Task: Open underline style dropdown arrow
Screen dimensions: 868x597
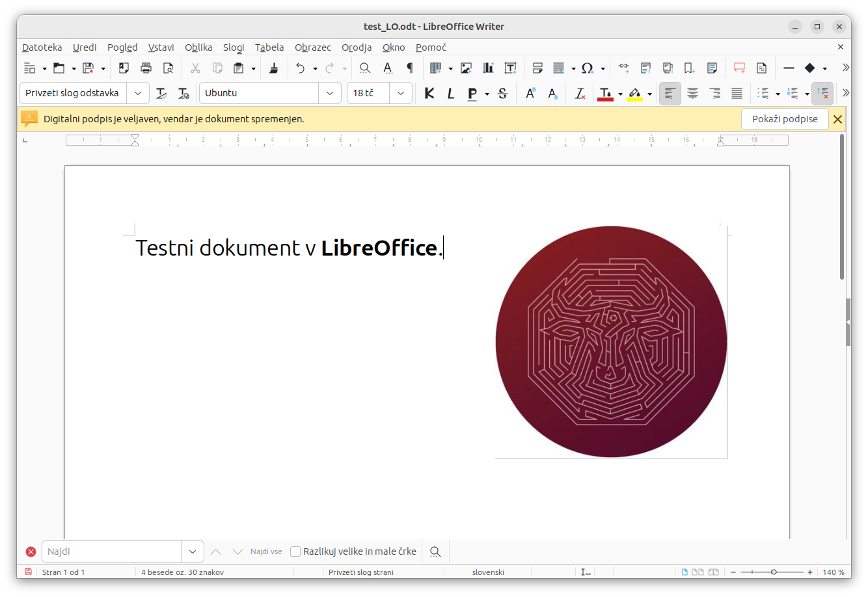Action: (487, 94)
